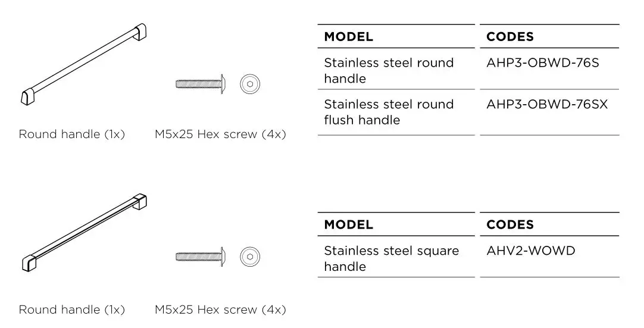This screenshot has width=644, height=328.
Task: Click the screw side-view drawing beside the square handle
Action: pyautogui.click(x=200, y=257)
